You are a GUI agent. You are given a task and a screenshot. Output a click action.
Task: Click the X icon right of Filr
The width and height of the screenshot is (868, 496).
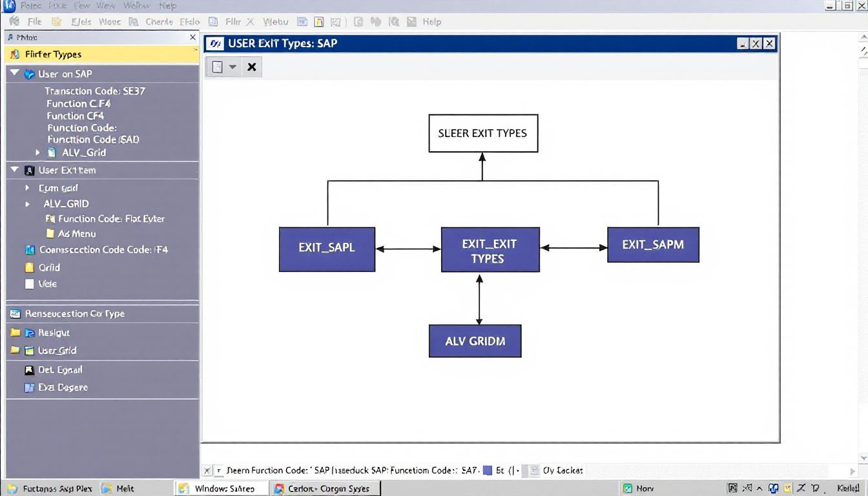[251, 21]
